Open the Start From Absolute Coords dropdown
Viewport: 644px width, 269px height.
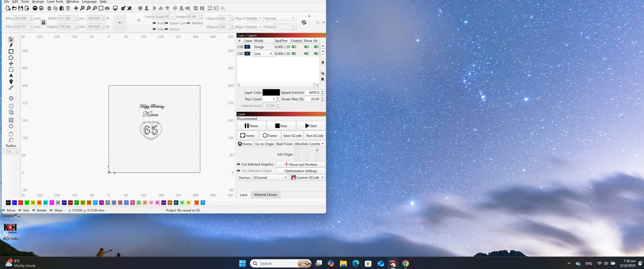pos(309,144)
